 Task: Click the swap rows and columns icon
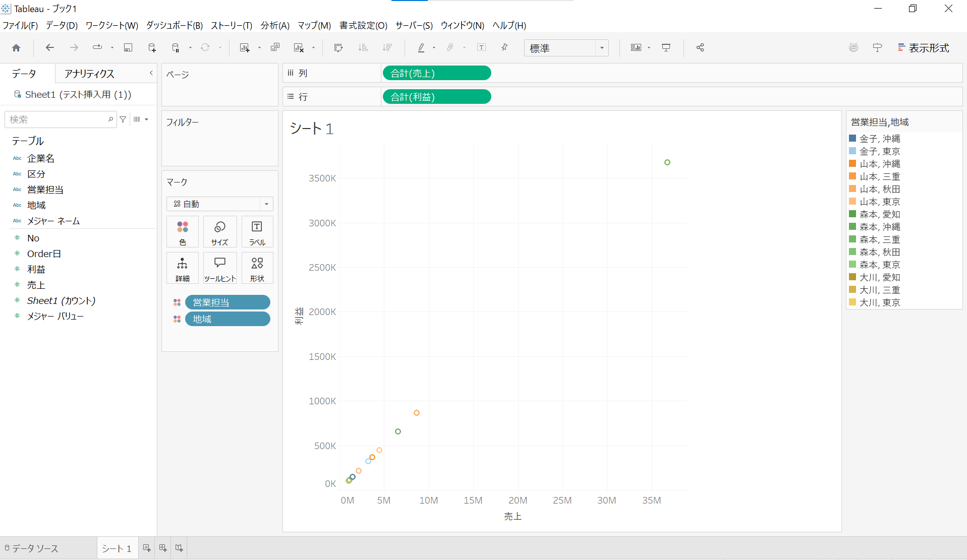coord(338,47)
